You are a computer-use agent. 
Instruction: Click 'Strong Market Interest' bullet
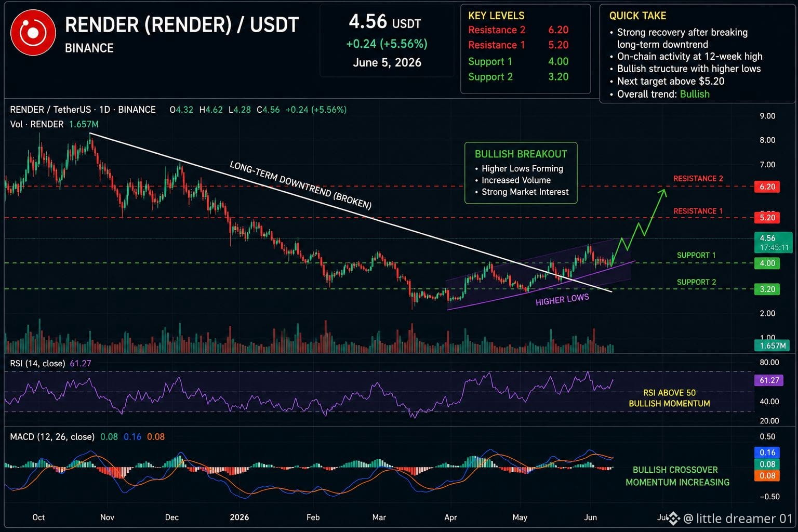pos(522,192)
